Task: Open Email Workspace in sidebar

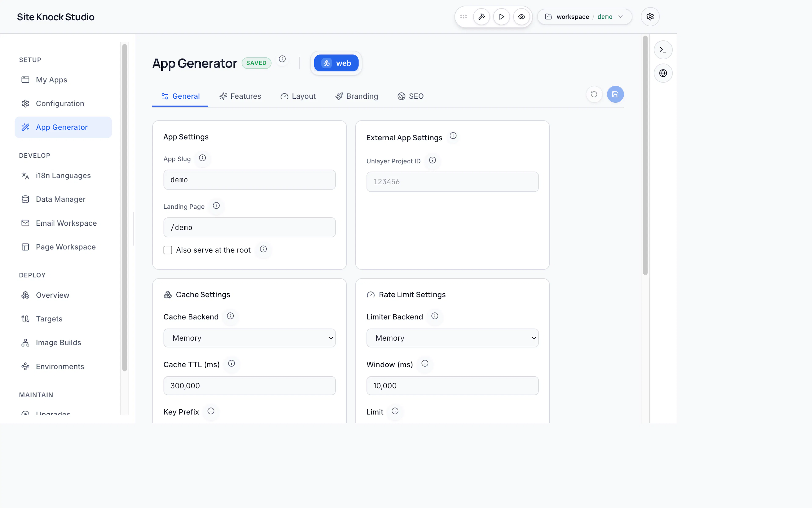Action: click(x=63, y=223)
